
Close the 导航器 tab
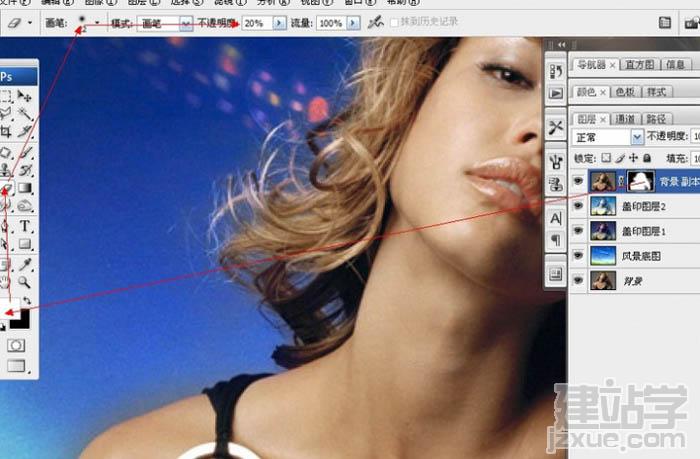pos(612,65)
